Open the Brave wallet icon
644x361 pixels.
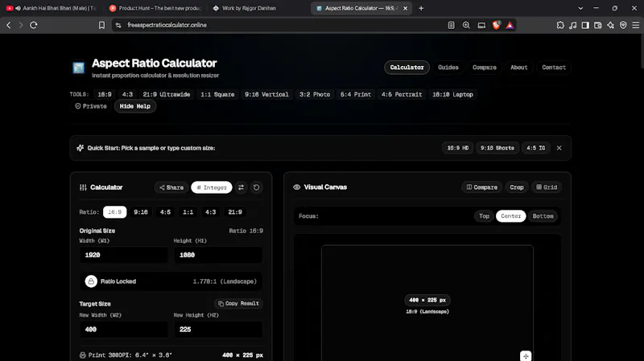[598, 25]
